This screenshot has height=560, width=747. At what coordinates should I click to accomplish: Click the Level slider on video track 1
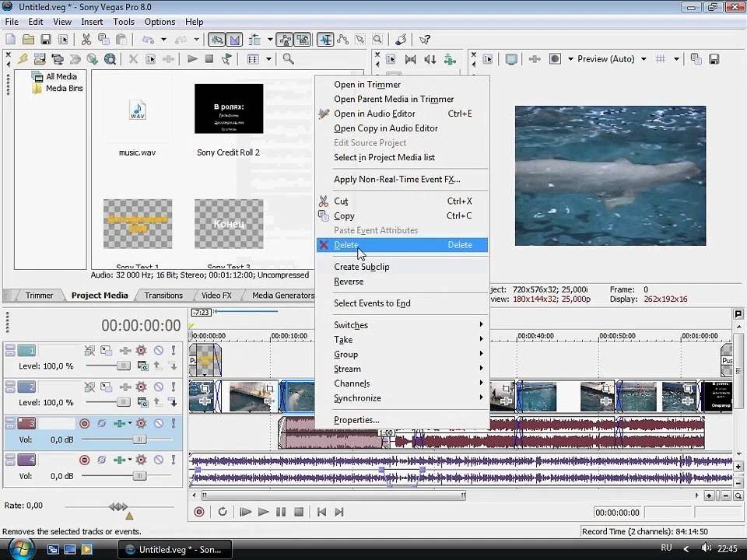tap(123, 366)
